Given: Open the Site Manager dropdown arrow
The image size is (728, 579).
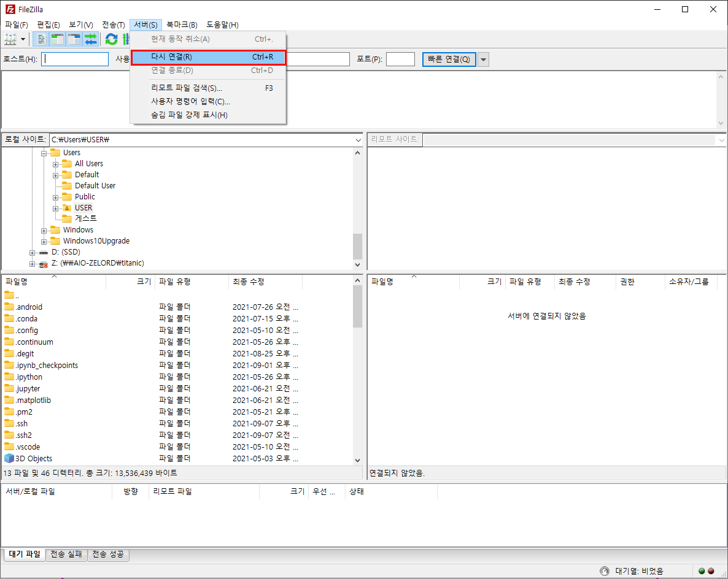Looking at the screenshot, I should (x=23, y=39).
